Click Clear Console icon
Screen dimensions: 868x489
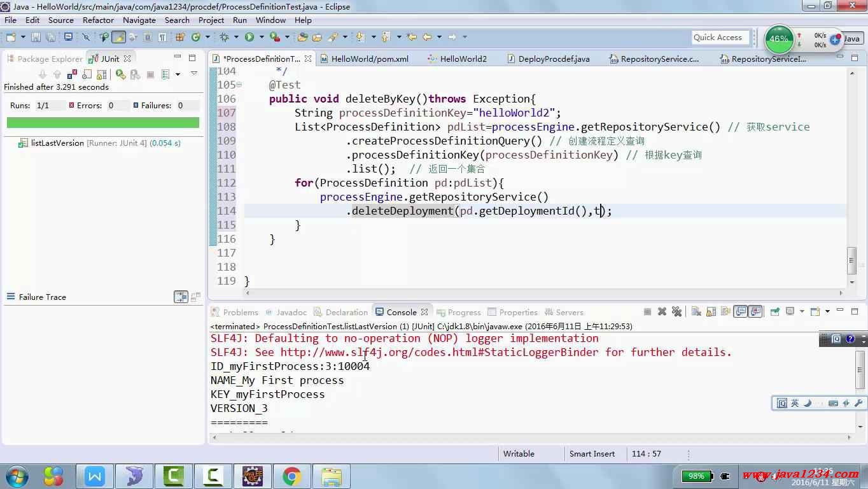point(696,311)
